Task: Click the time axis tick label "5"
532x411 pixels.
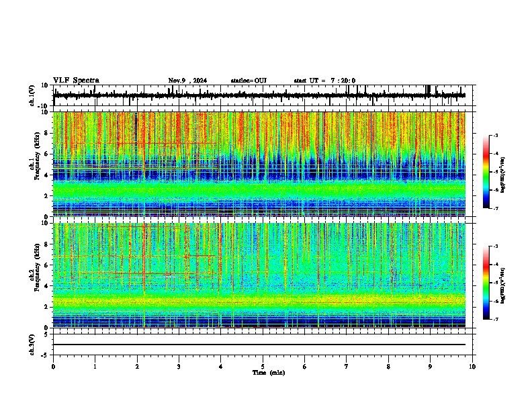Action: pos(263,367)
